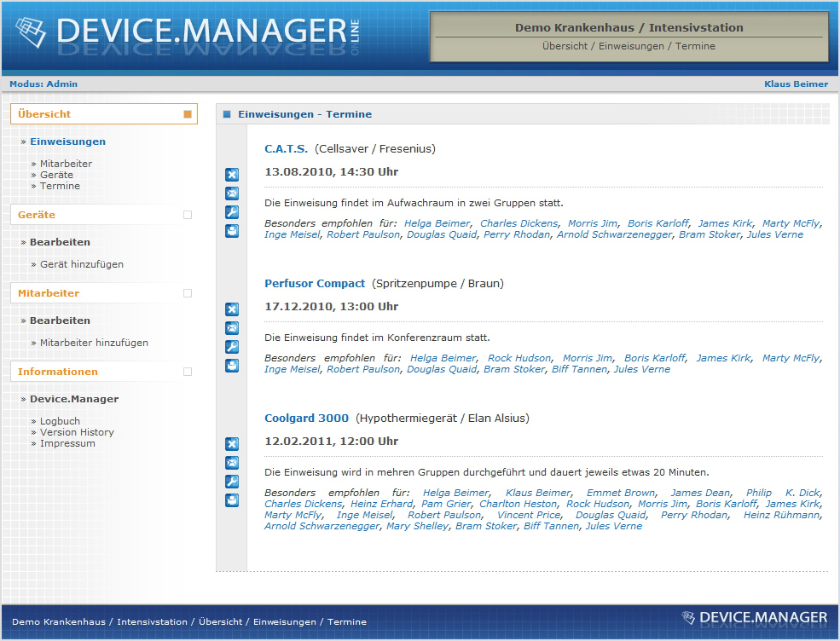Click Mitarbeiter hinzufügen
Viewport: 840px width, 641px height.
pos(94,343)
